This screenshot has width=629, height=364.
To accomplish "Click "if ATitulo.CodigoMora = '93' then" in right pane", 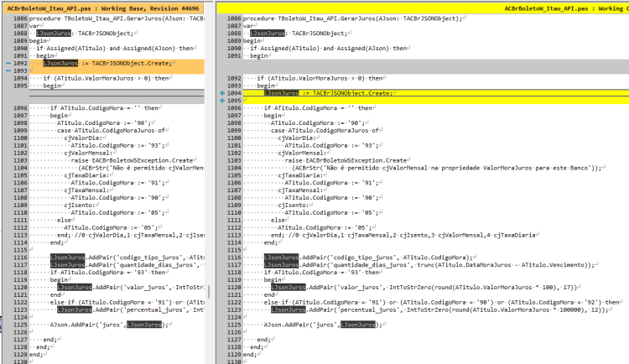I will [x=322, y=272].
